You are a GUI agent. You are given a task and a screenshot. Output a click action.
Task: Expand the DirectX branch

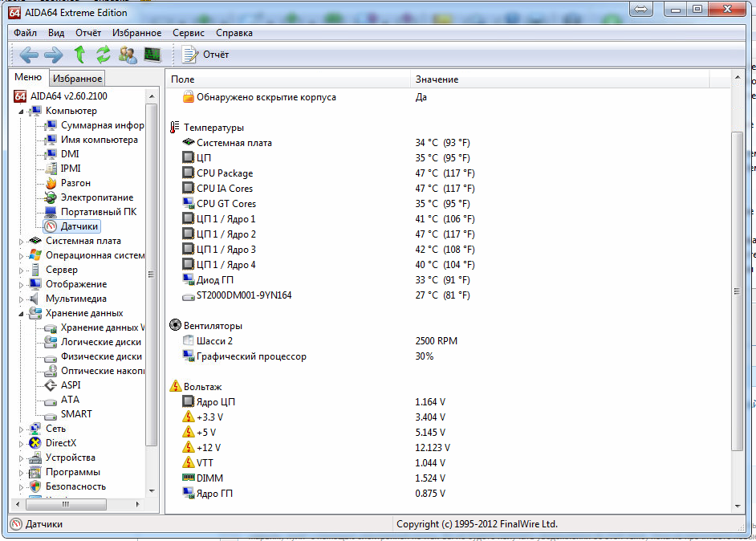point(21,444)
